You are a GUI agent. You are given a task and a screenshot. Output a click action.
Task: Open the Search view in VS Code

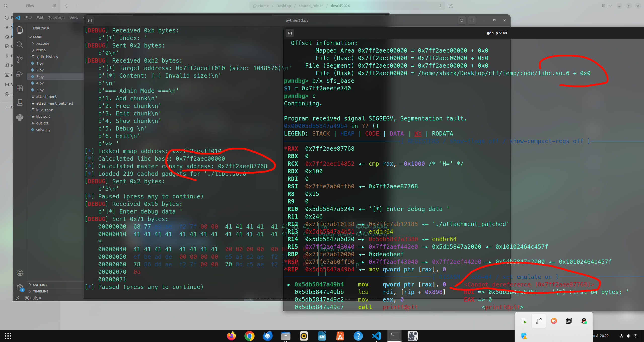20,45
